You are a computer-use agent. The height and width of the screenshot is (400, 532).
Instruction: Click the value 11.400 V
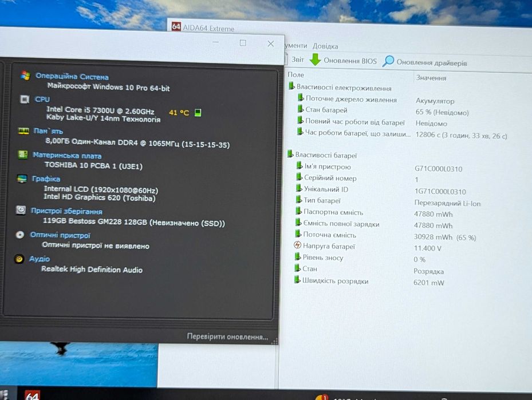pos(427,248)
